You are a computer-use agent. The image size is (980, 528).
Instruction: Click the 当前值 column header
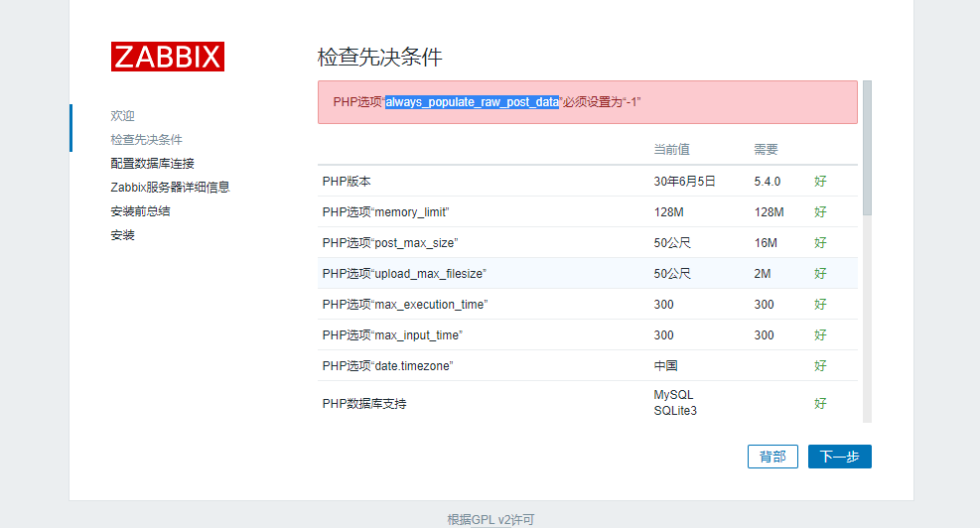coord(672,149)
